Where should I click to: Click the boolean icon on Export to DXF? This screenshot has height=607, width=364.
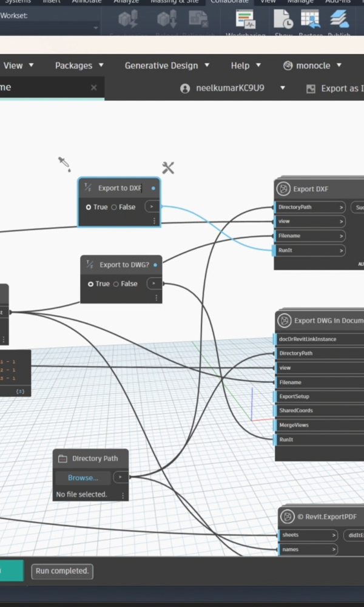tap(88, 188)
